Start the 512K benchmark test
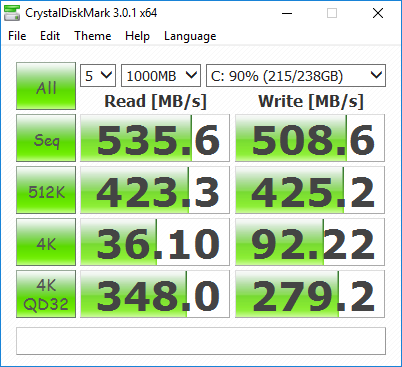 [46, 190]
